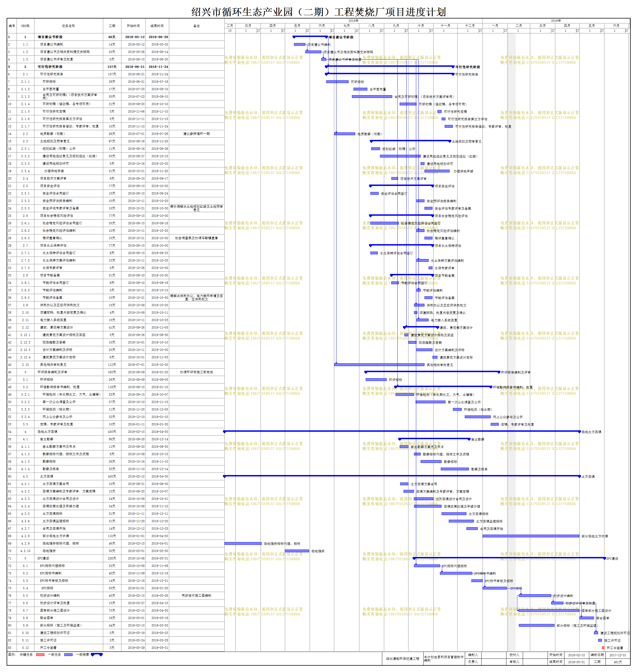The height and width of the screenshot is (672, 637).
Task: Click the Gantt bar labeled 总平面布置
Action: [x=360, y=89]
